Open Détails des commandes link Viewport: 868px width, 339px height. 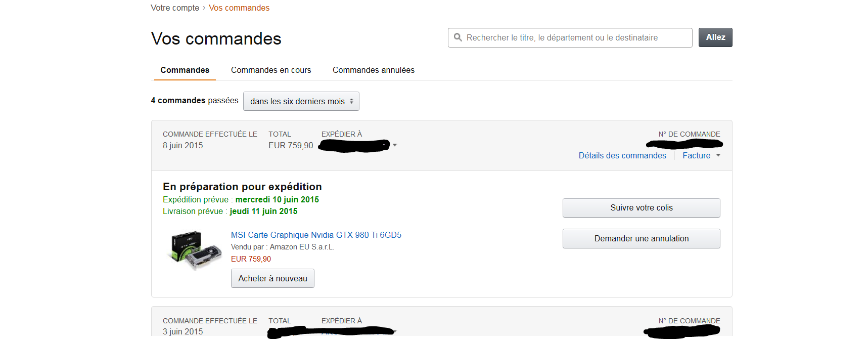622,156
